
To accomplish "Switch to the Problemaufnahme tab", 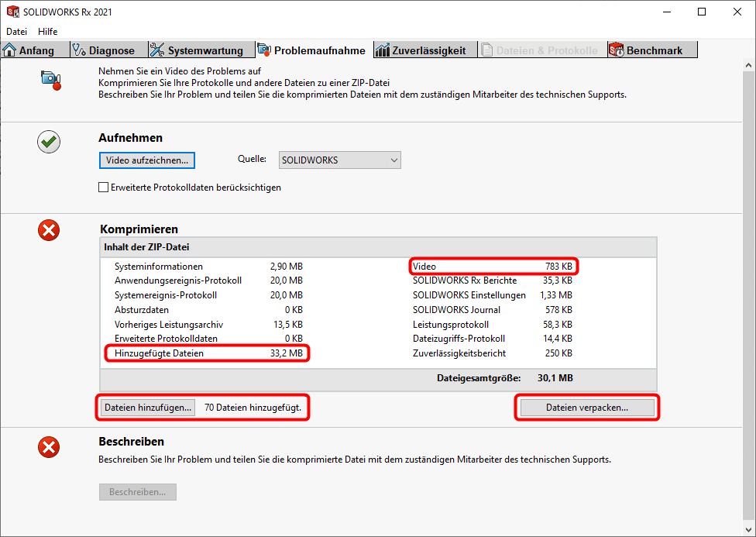I will [x=311, y=50].
